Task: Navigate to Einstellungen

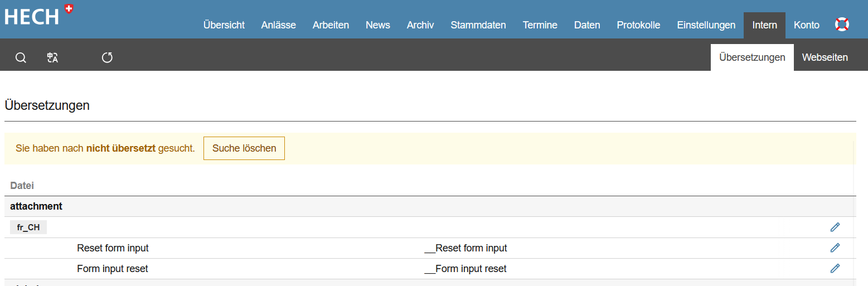Action: (x=706, y=25)
